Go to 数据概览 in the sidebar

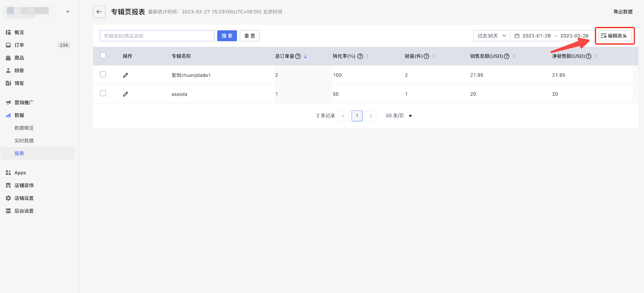24,128
